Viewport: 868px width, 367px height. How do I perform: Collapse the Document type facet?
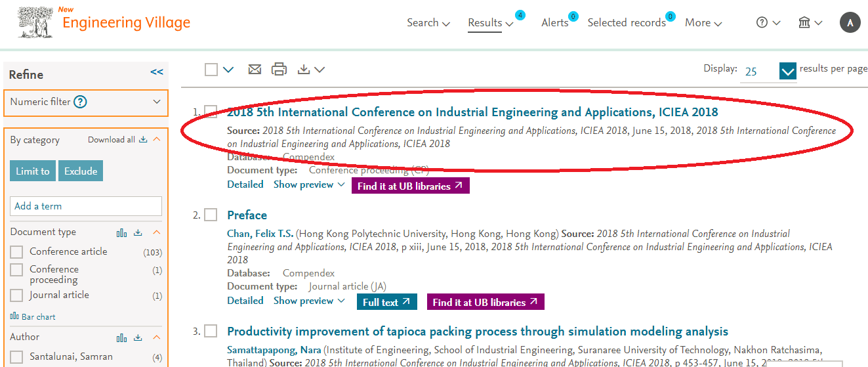156,232
